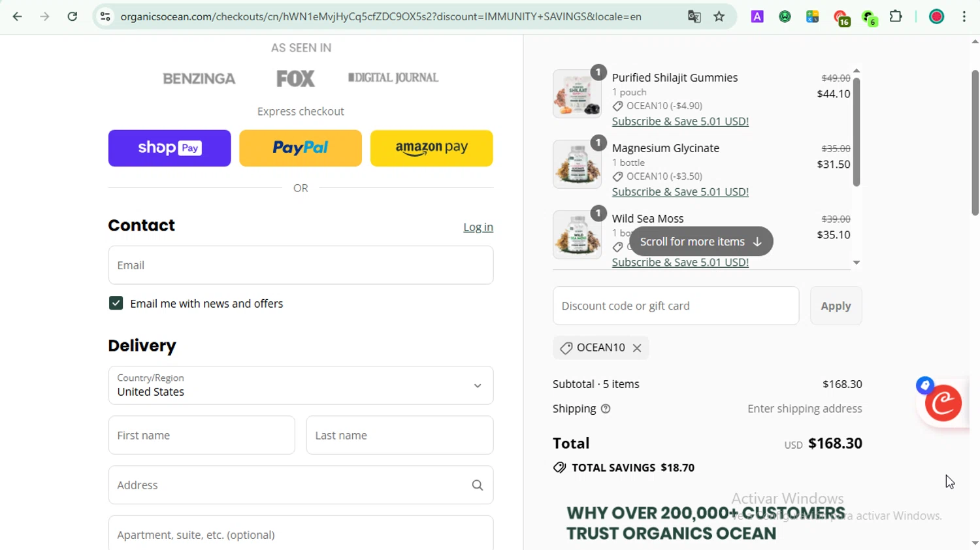Open the translate page icon

694,16
